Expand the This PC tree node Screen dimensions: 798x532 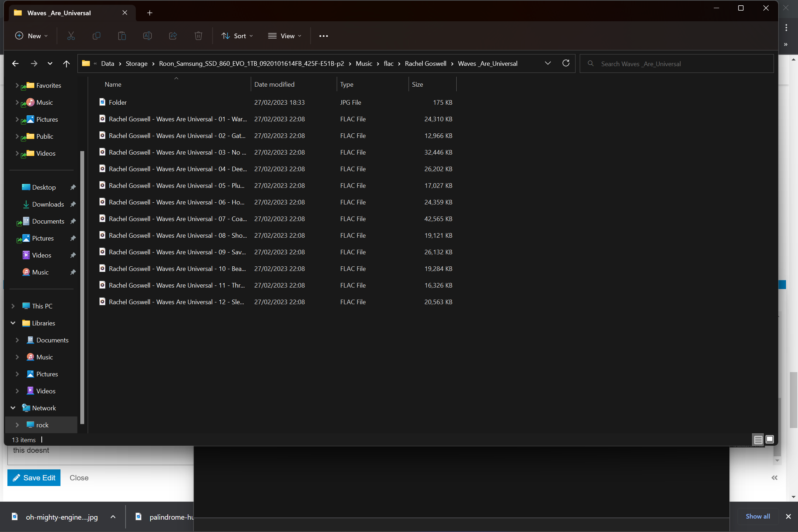pyautogui.click(x=13, y=306)
